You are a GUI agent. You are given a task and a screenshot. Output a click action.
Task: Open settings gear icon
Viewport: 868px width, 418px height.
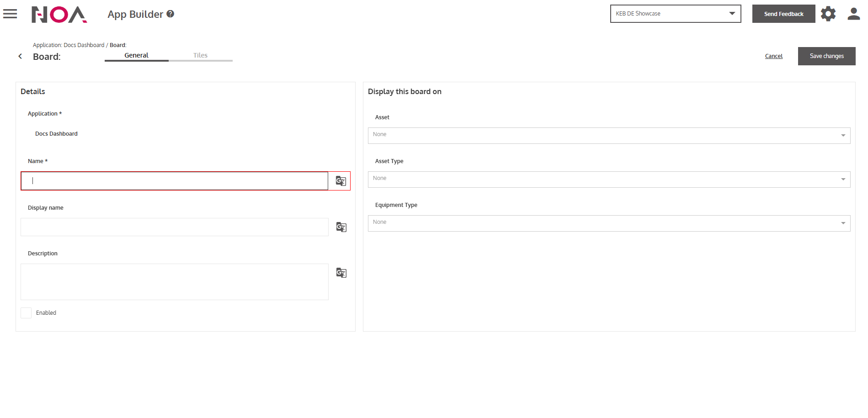[x=828, y=14]
